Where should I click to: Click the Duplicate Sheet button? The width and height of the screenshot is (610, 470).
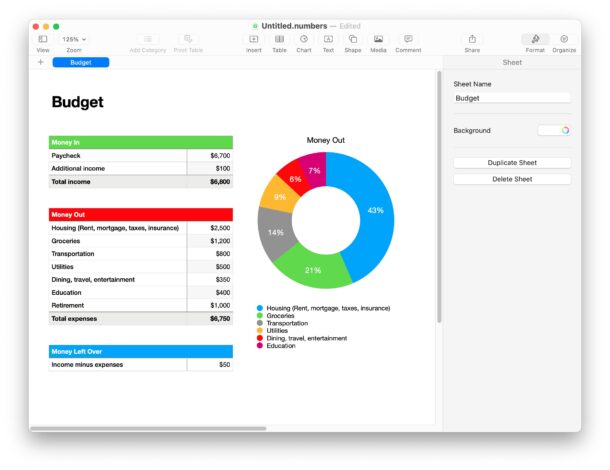512,162
